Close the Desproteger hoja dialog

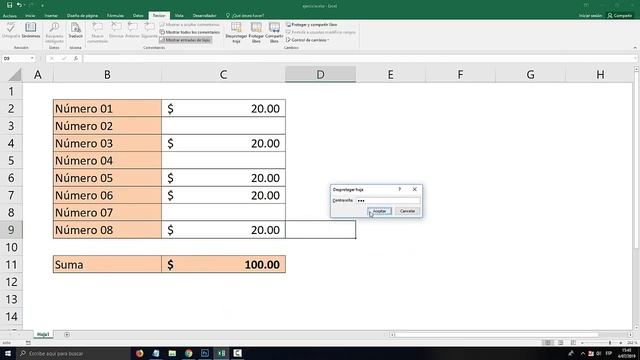coord(415,189)
